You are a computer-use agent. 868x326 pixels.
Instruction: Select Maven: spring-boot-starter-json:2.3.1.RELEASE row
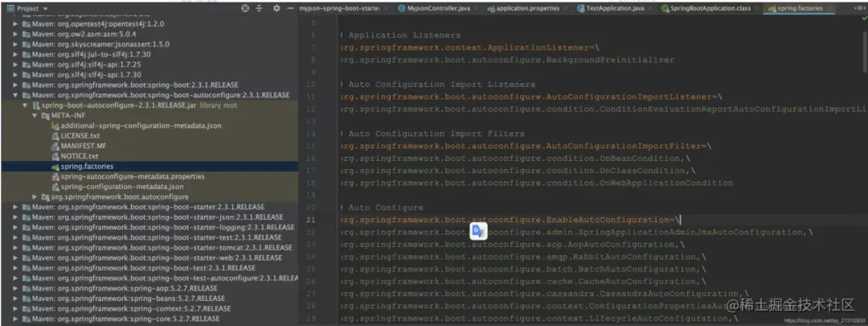pos(149,217)
